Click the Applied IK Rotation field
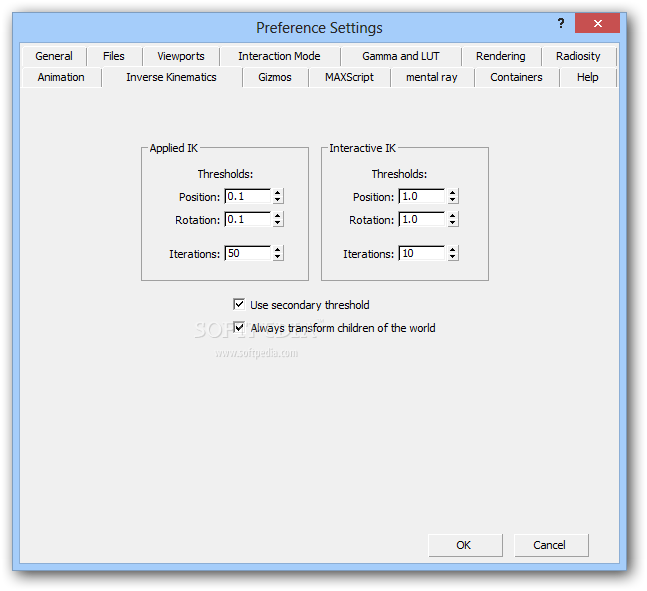Screen dimensions: 647x591 click(248, 219)
